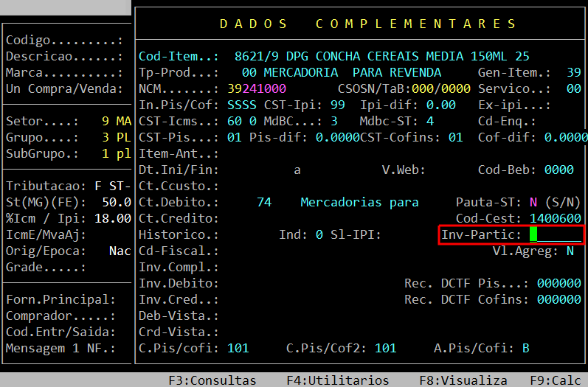The image size is (588, 387).
Task: Click the Rec. DCTF Cofins value 000000
Action: pos(558,299)
